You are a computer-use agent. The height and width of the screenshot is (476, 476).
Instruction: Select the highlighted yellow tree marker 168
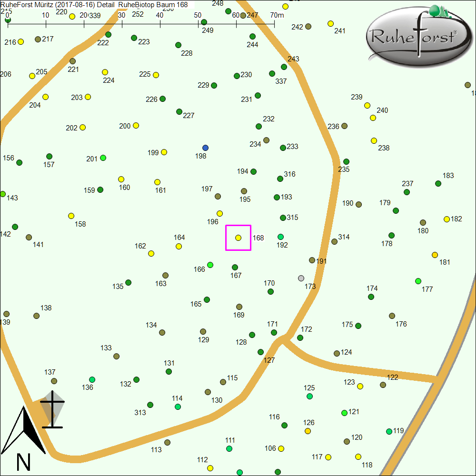click(238, 238)
